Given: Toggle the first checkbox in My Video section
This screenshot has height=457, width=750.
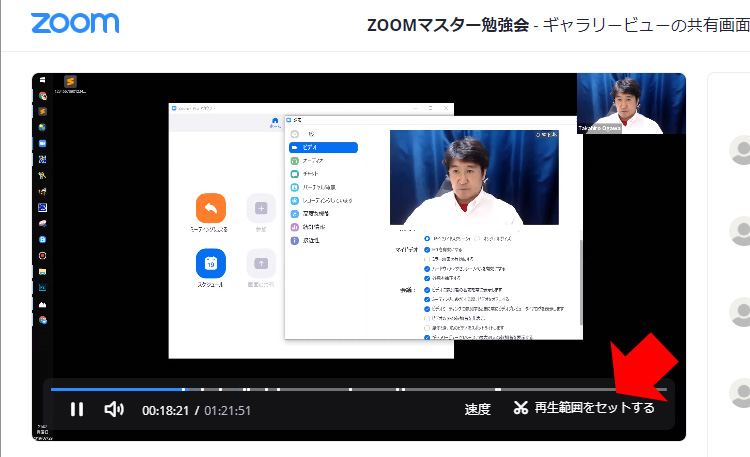Looking at the screenshot, I should [428, 249].
